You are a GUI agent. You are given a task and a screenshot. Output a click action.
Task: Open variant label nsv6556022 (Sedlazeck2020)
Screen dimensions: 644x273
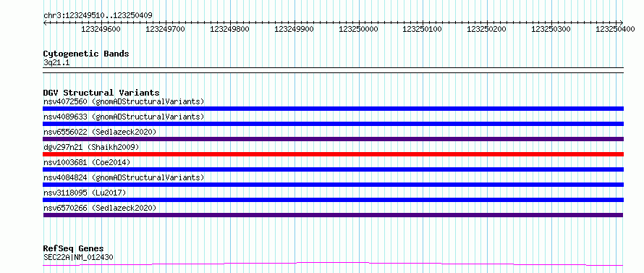[100, 132]
